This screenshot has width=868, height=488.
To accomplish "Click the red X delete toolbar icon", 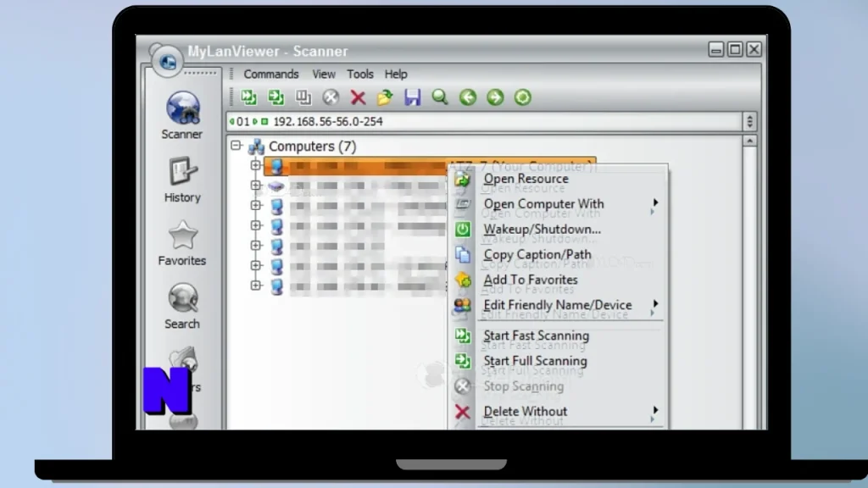I will coord(359,97).
